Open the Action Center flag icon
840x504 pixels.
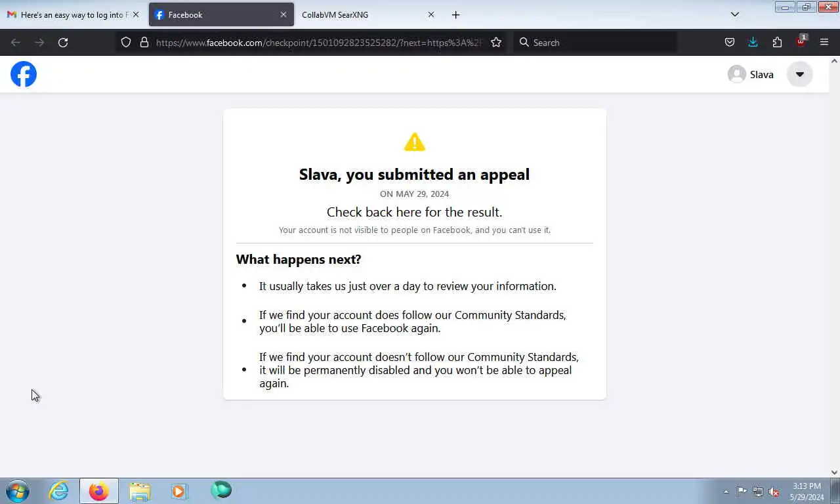pos(742,492)
